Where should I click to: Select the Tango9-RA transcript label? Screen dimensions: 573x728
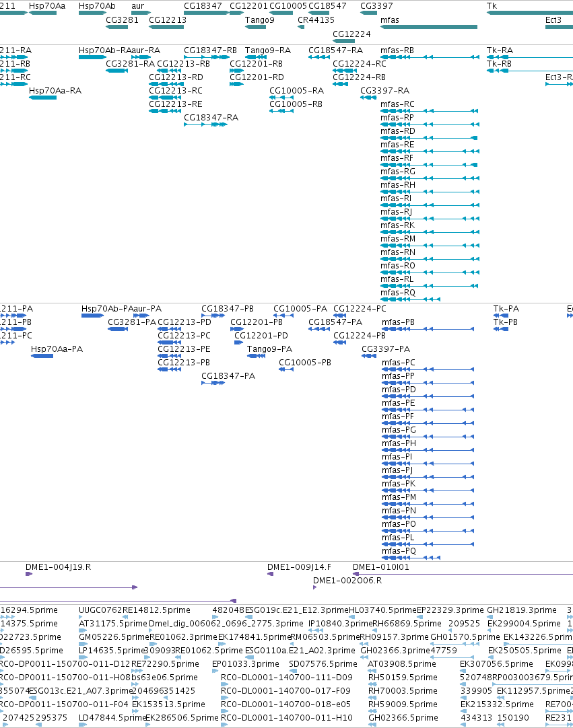(268, 50)
